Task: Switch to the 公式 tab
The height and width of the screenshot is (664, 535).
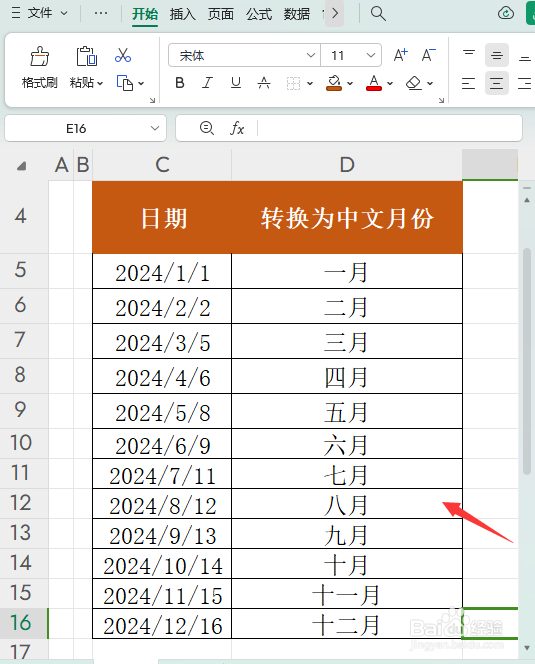Action: [259, 14]
